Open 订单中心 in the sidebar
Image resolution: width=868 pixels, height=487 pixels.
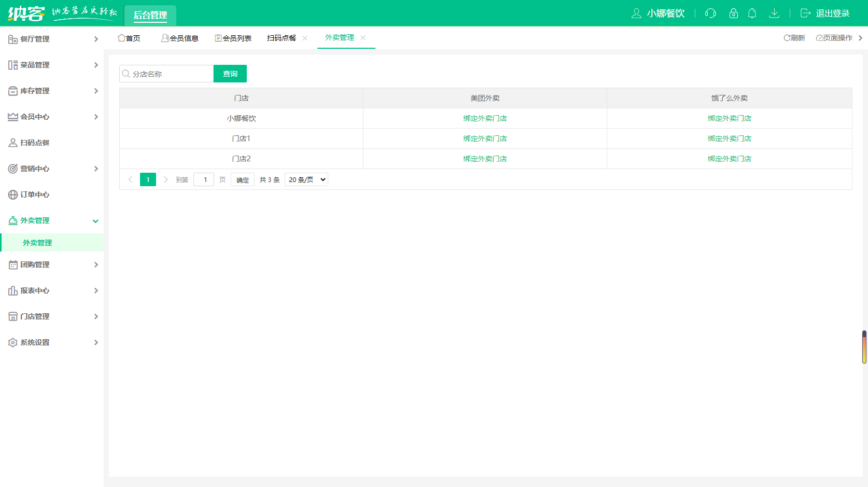(x=35, y=194)
